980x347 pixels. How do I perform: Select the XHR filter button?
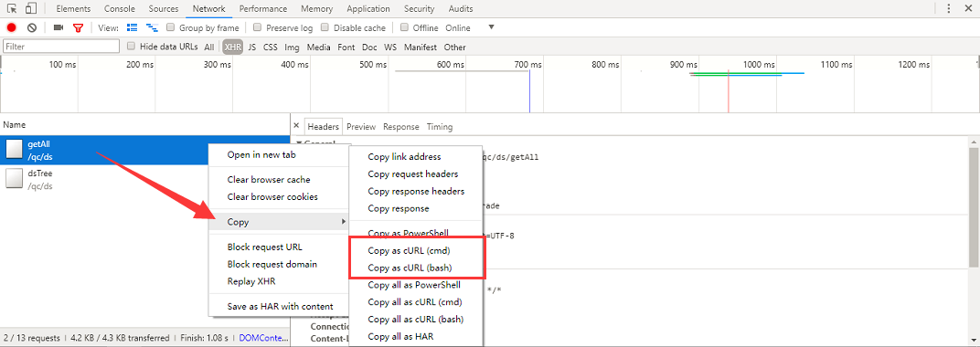[232, 47]
